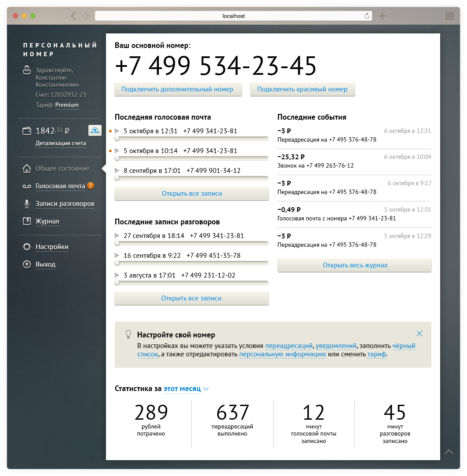Screen dimensions: 467x476
Task: Click the gear icon for Настройки
Action: 27,247
